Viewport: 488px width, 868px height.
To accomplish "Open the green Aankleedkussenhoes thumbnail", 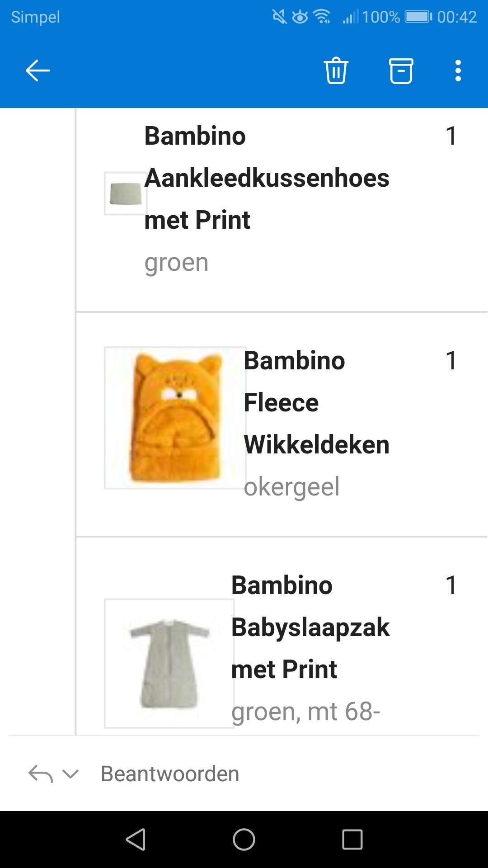I will click(x=126, y=193).
